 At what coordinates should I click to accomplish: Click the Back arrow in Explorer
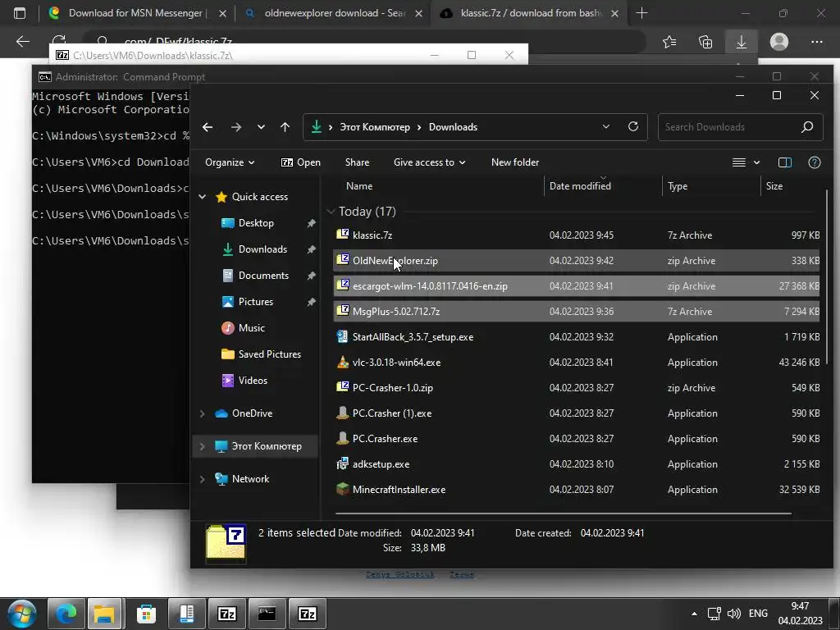point(208,127)
